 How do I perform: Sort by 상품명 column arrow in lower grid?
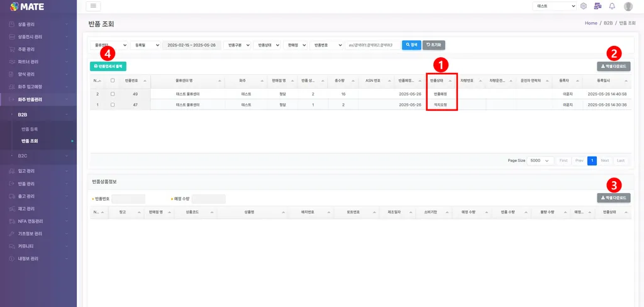284,213
